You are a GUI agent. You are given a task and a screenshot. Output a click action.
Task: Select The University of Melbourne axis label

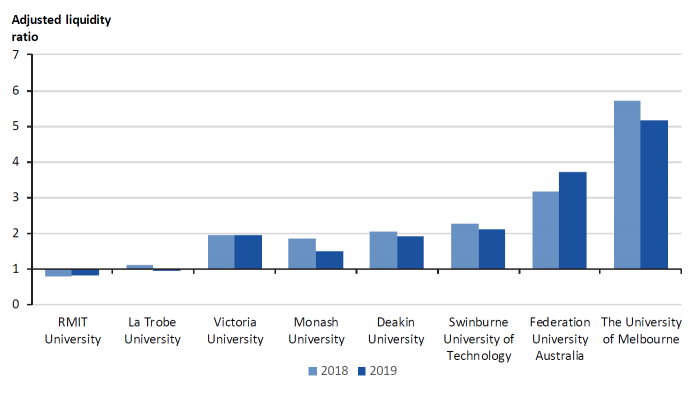tap(641, 331)
